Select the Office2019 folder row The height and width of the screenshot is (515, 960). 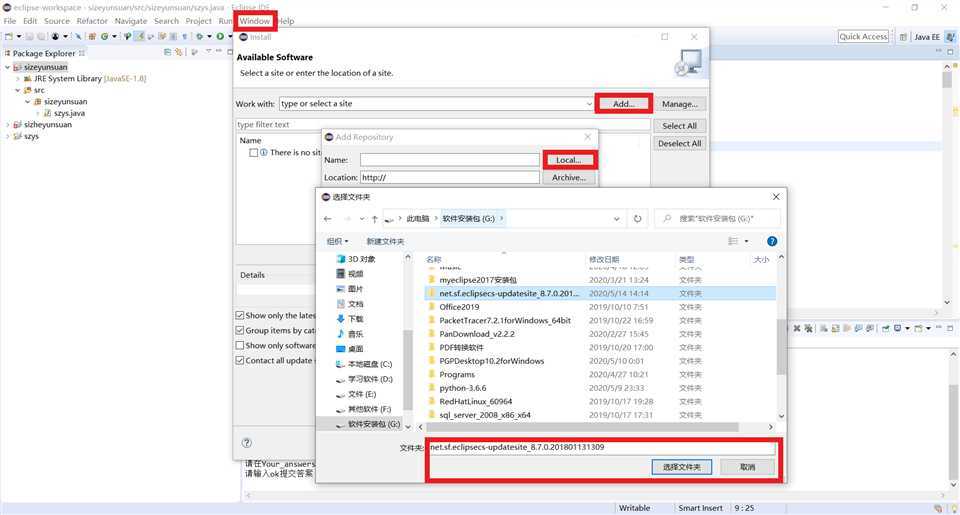click(x=601, y=307)
